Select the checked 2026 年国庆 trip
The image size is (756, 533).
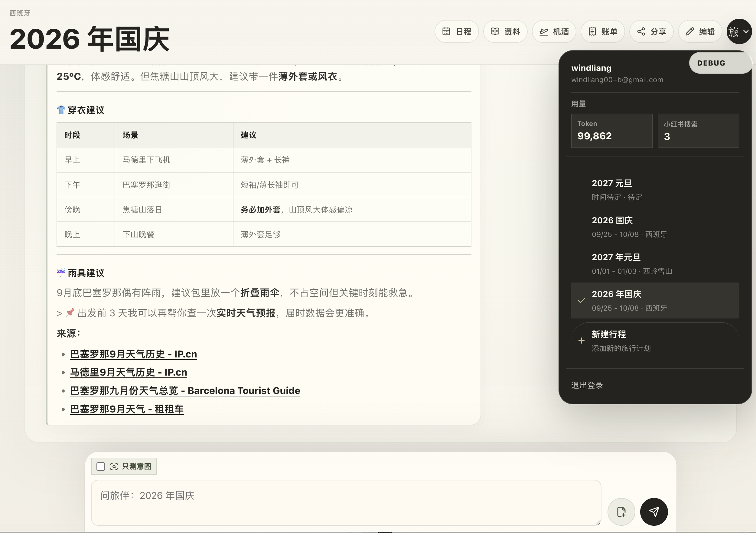click(x=655, y=300)
